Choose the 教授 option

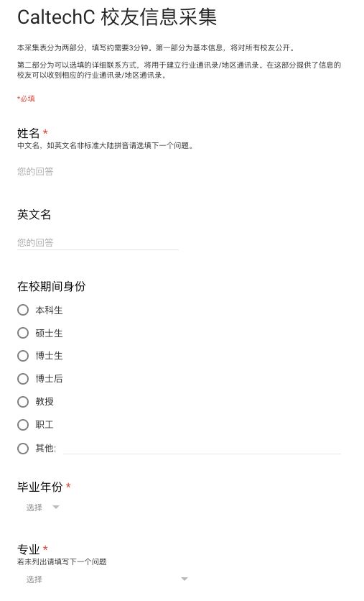click(23, 402)
